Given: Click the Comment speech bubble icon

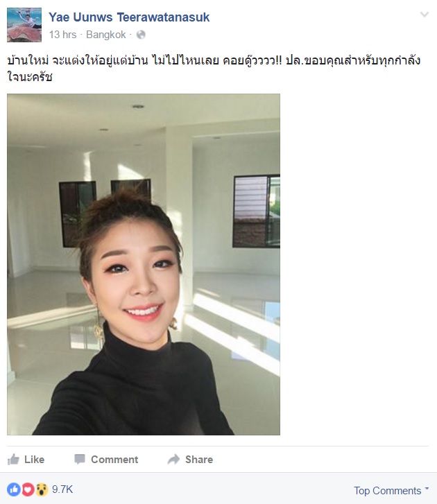Looking at the screenshot, I should [80, 459].
